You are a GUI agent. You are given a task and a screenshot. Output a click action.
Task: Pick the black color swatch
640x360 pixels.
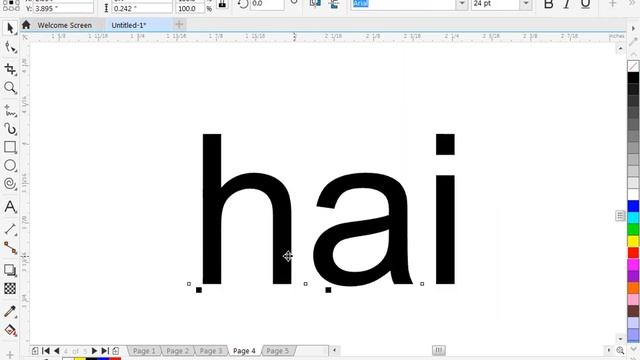[x=633, y=78]
